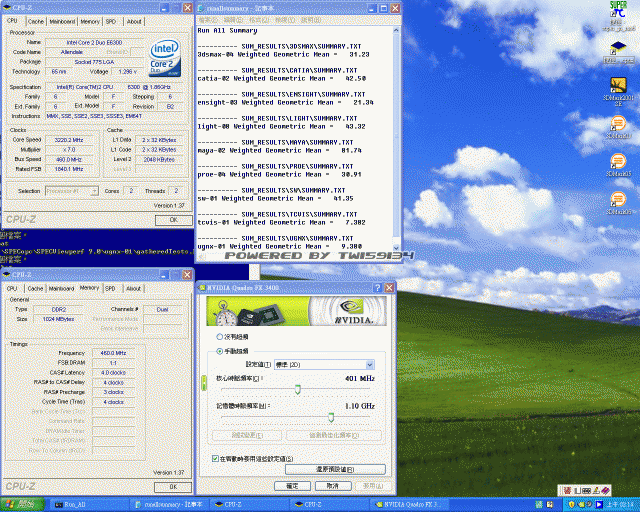
Task: Open About tab in CPU-Z processor window
Action: point(134,21)
